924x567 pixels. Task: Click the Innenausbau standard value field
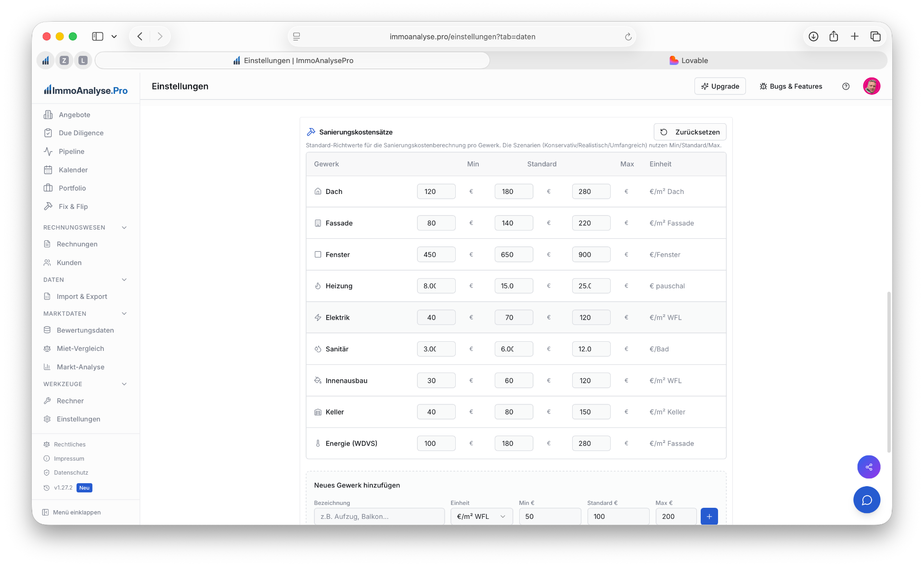pos(513,381)
